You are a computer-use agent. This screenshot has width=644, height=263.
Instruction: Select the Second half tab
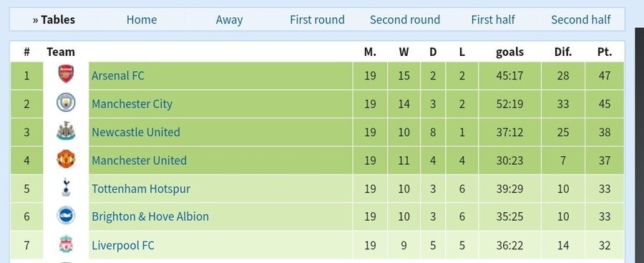tap(581, 20)
